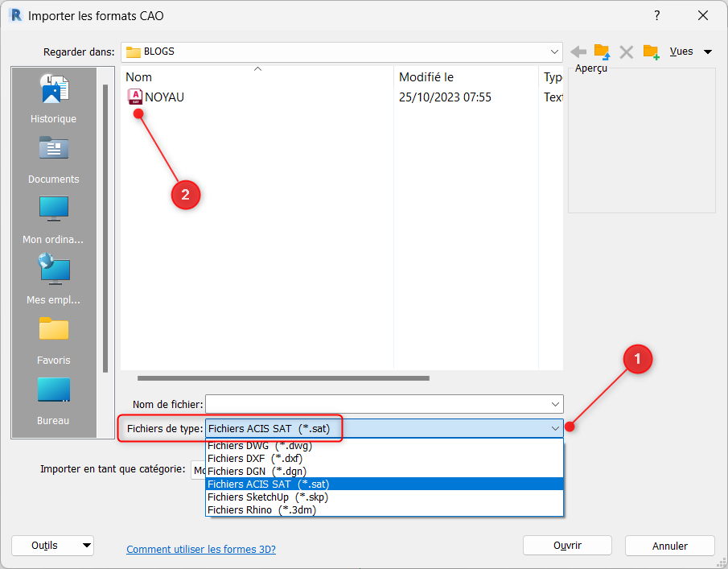This screenshot has height=569, width=728.
Task: Open the Historique places shortcut
Action: (x=54, y=98)
